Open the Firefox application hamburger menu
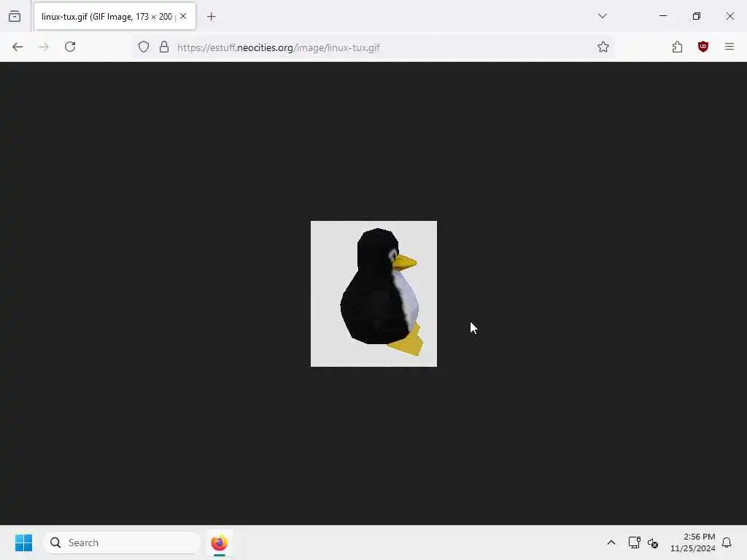Screen dimensions: 747x560 (729, 47)
